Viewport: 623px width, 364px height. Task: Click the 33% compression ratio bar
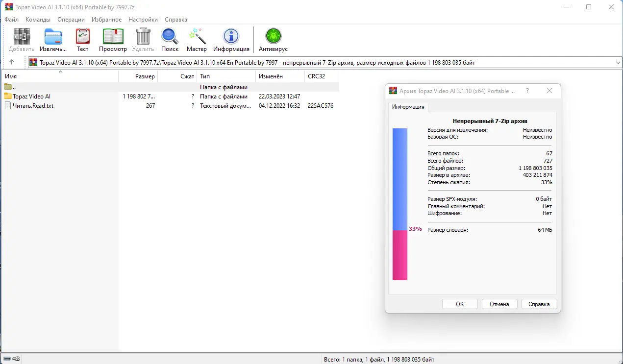pos(415,228)
